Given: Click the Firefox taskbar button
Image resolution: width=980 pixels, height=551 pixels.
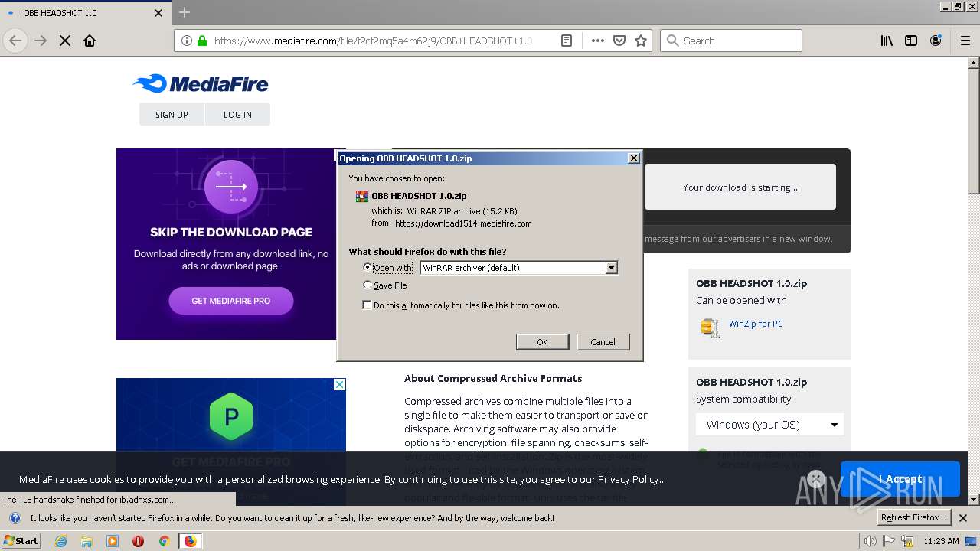Looking at the screenshot, I should pos(190,541).
